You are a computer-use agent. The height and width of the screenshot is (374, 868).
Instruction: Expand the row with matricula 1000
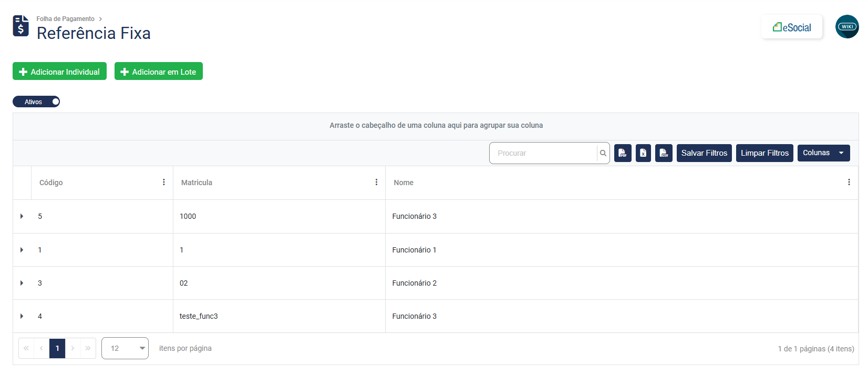coord(22,216)
